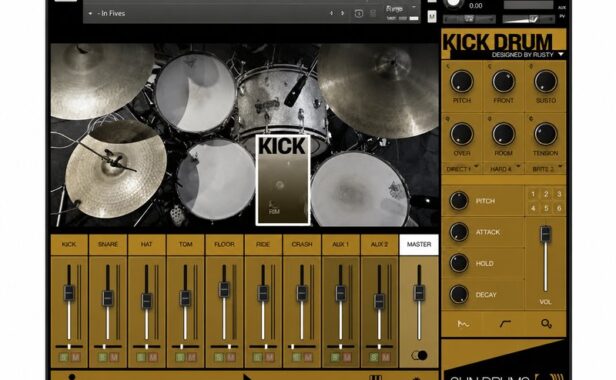616x380 pixels.
Task: Solo the FLOOR channel
Action: click(x=219, y=357)
